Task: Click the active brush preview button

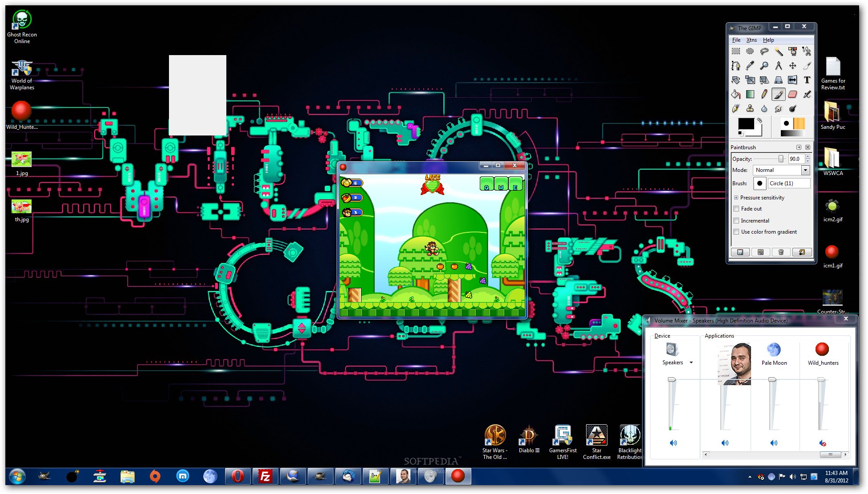Action: 759,183
